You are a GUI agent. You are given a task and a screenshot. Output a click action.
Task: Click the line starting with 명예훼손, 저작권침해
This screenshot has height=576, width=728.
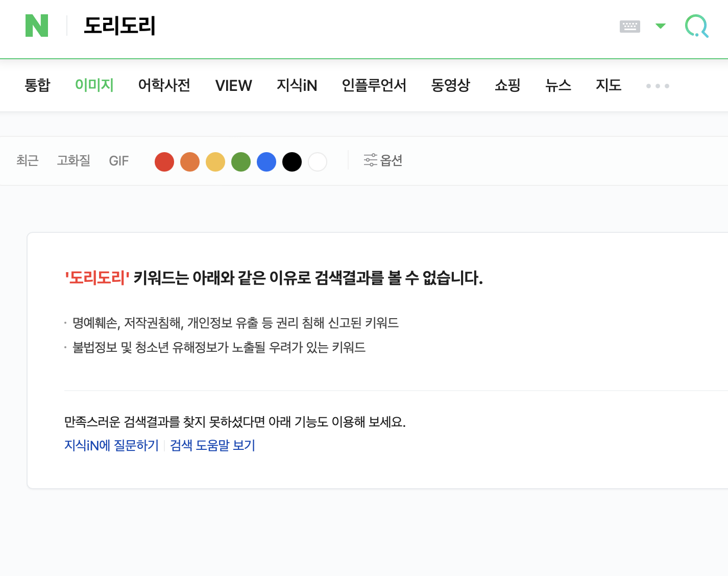(235, 323)
